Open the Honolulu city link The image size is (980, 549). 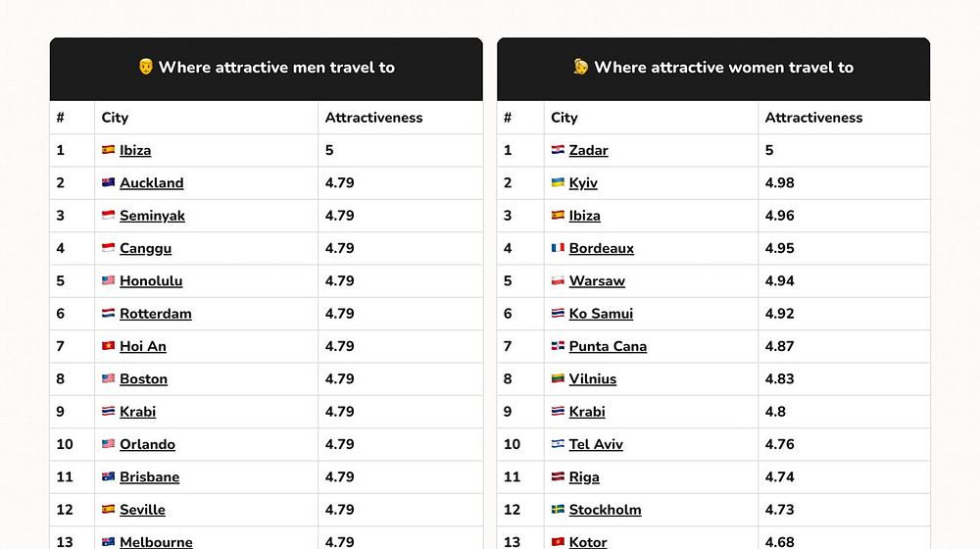[x=151, y=281]
